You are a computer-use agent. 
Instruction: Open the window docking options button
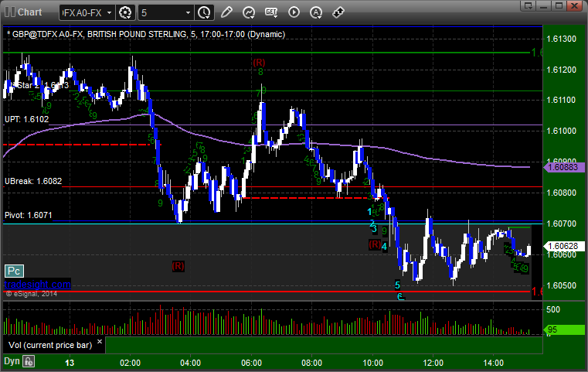529,5
